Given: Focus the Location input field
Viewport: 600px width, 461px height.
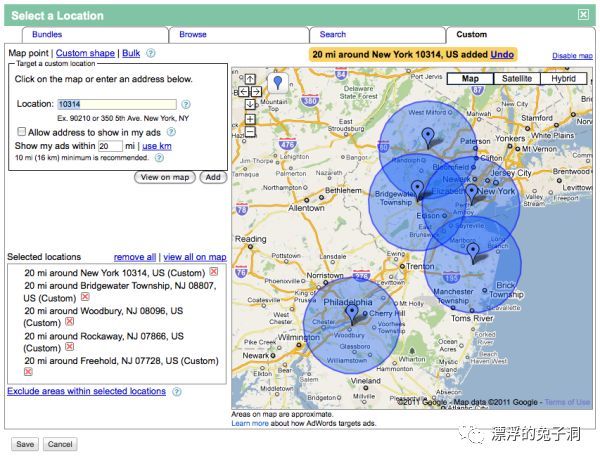Looking at the screenshot, I should click(117, 104).
